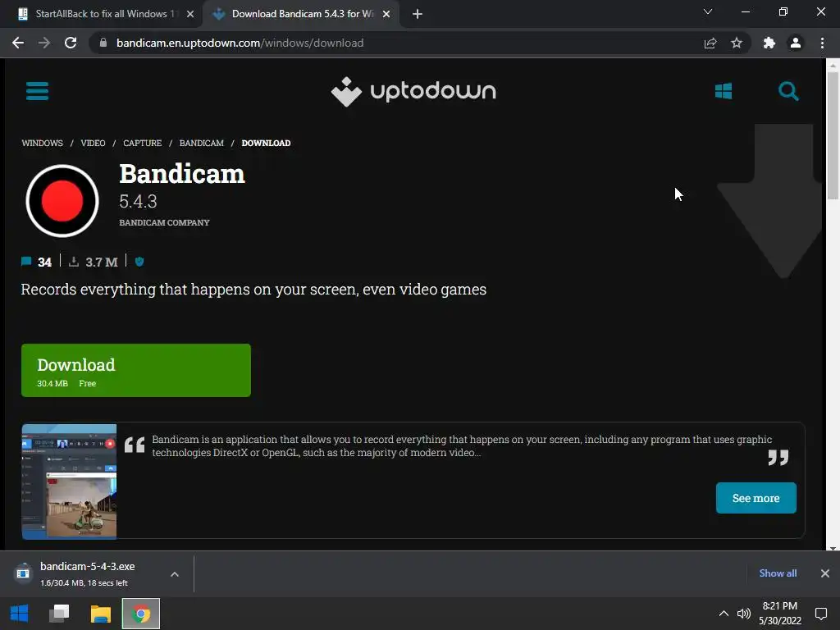Open a new tab with plus button
This screenshot has height=630, width=840.
tap(418, 14)
